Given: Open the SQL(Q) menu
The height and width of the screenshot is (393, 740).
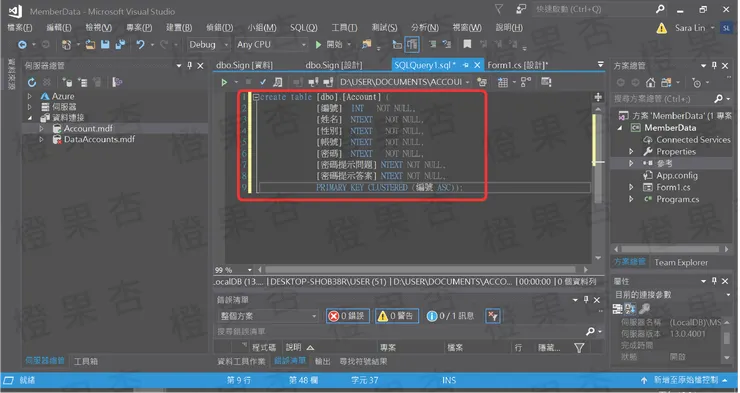Looking at the screenshot, I should 303,28.
